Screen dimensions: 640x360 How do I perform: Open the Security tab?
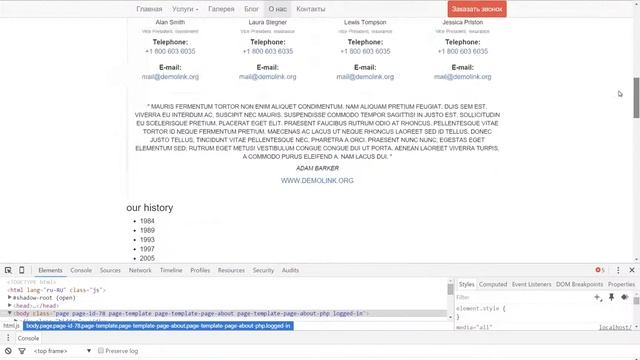pos(263,270)
